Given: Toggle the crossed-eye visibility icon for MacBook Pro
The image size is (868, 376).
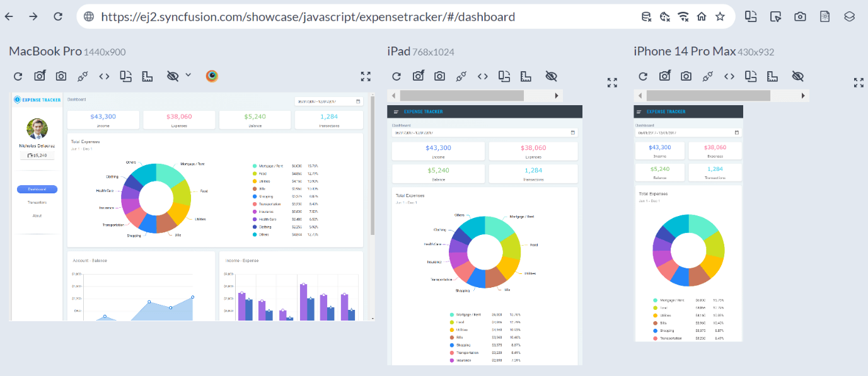Looking at the screenshot, I should (x=173, y=76).
